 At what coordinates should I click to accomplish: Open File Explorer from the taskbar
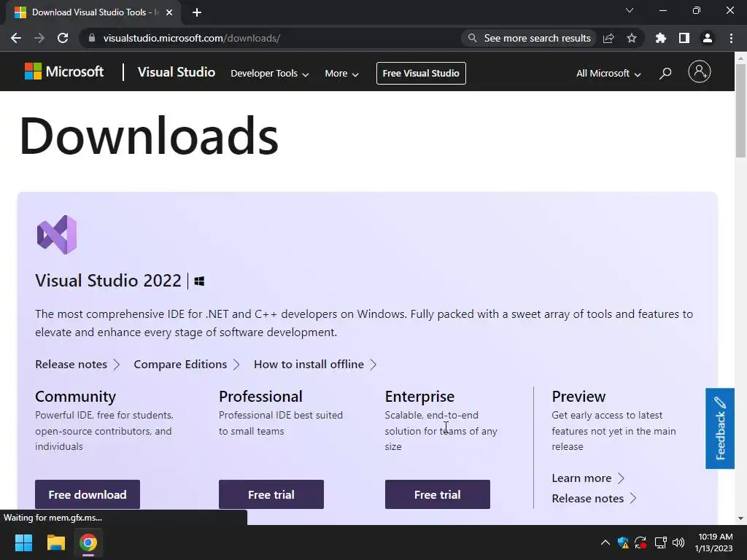point(55,542)
